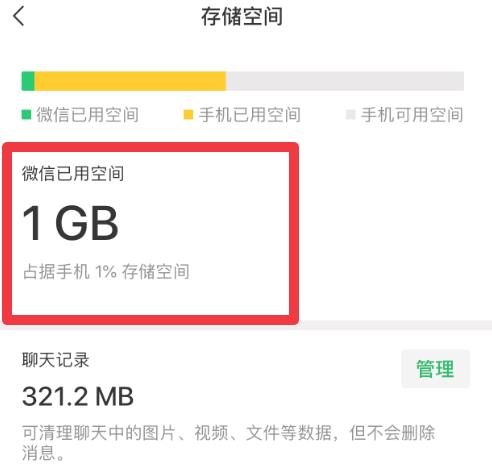The image size is (492, 470).
Task: Click the green segment of storage bar
Action: (28, 81)
